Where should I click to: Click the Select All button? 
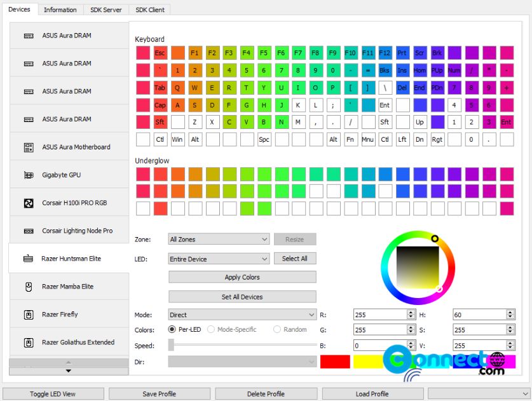coord(295,259)
